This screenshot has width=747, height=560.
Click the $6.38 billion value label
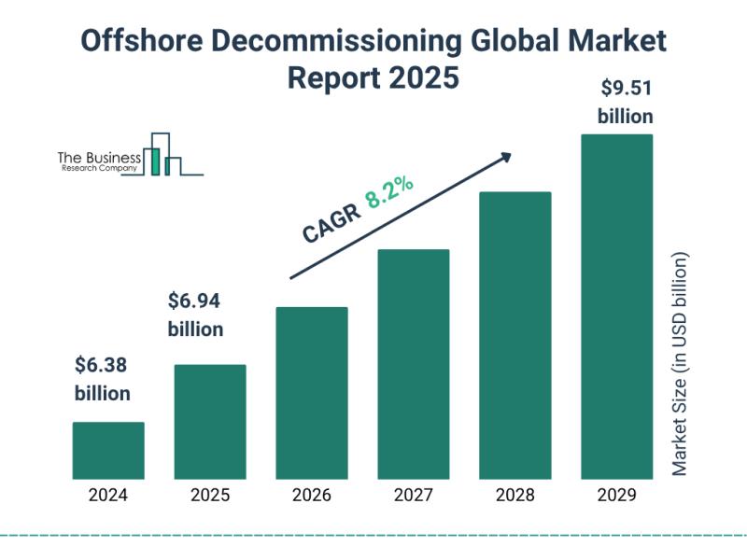(103, 380)
